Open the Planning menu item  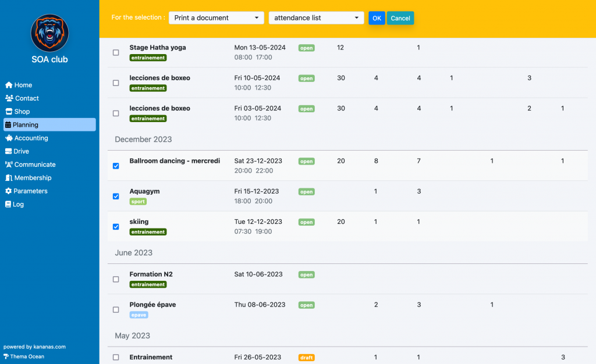(x=49, y=124)
